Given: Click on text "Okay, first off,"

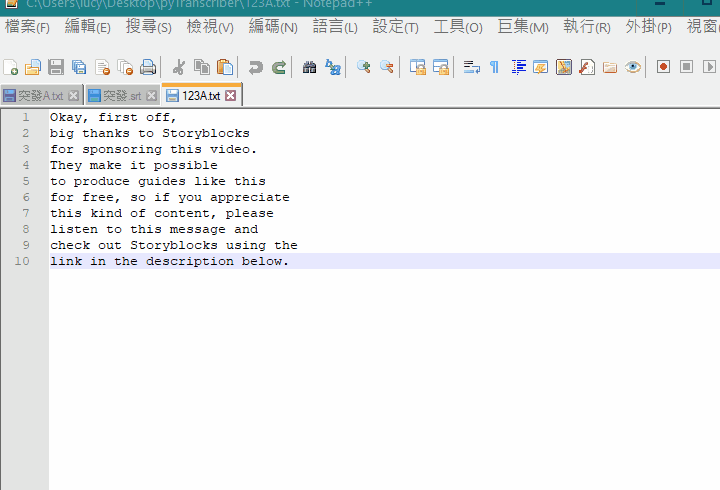Looking at the screenshot, I should pyautogui.click(x=113, y=118).
